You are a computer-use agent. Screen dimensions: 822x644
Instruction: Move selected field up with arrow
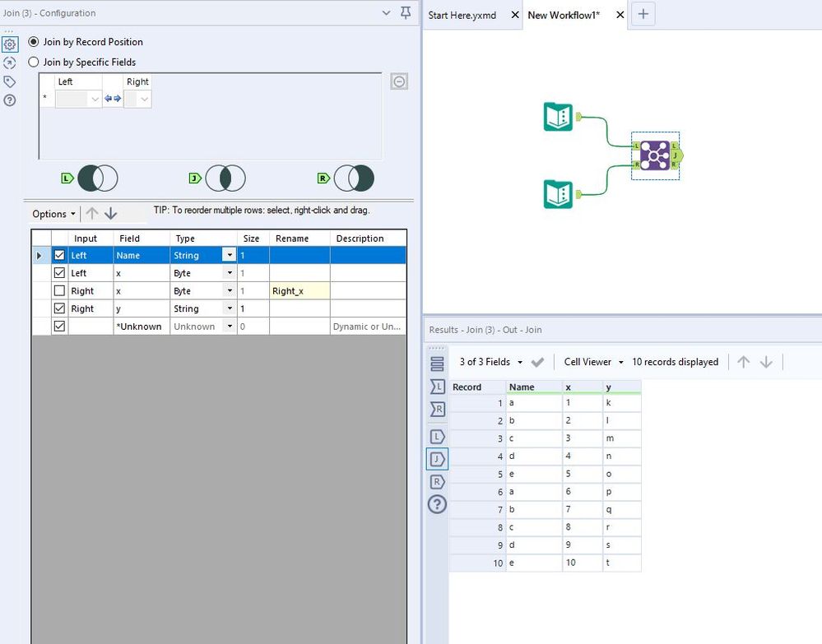point(91,213)
